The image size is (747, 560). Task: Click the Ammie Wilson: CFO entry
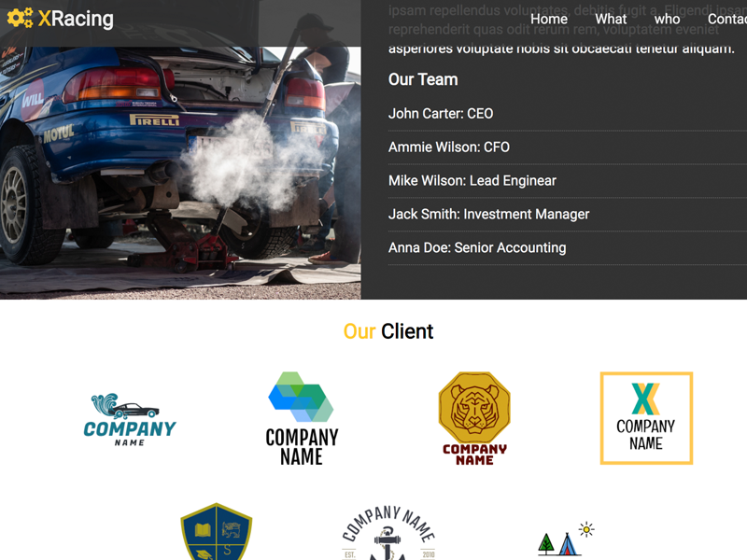point(449,147)
